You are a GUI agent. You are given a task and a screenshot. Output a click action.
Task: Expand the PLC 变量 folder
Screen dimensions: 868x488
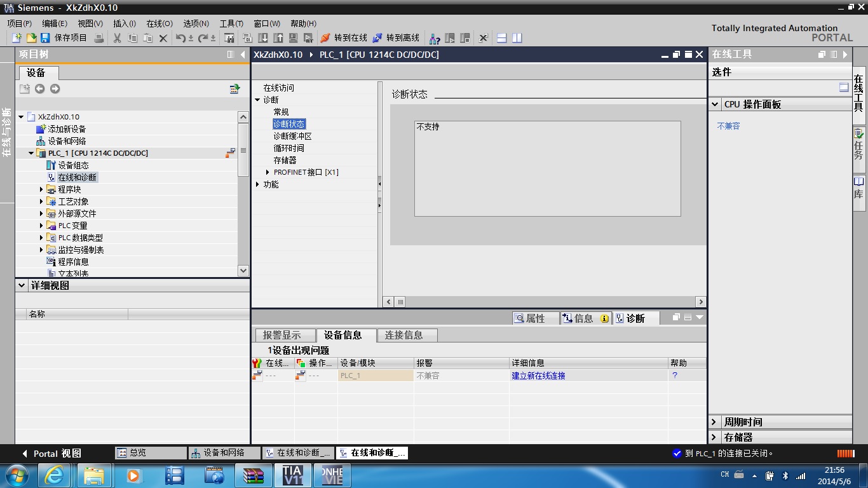coord(42,226)
